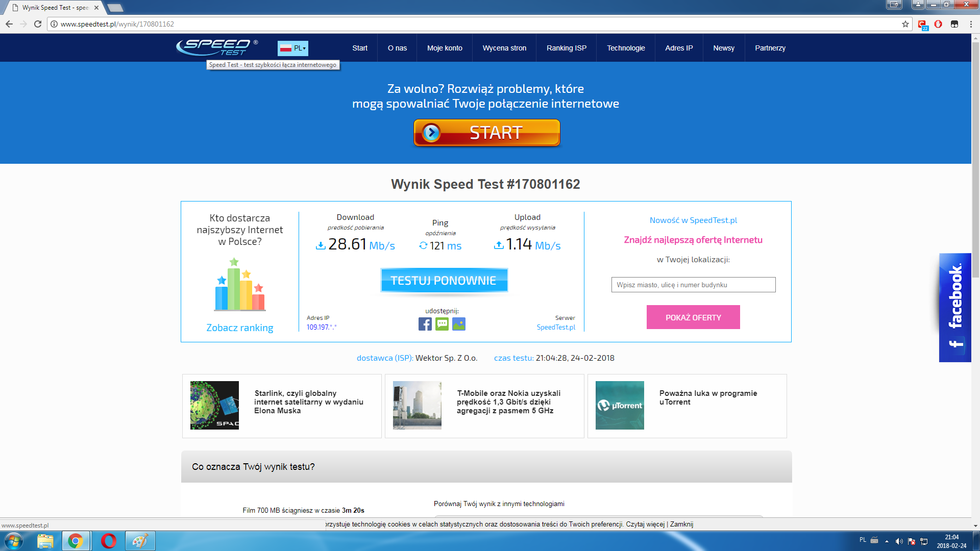Click the network connection tray icon
This screenshot has height=551, width=980.
(924, 541)
